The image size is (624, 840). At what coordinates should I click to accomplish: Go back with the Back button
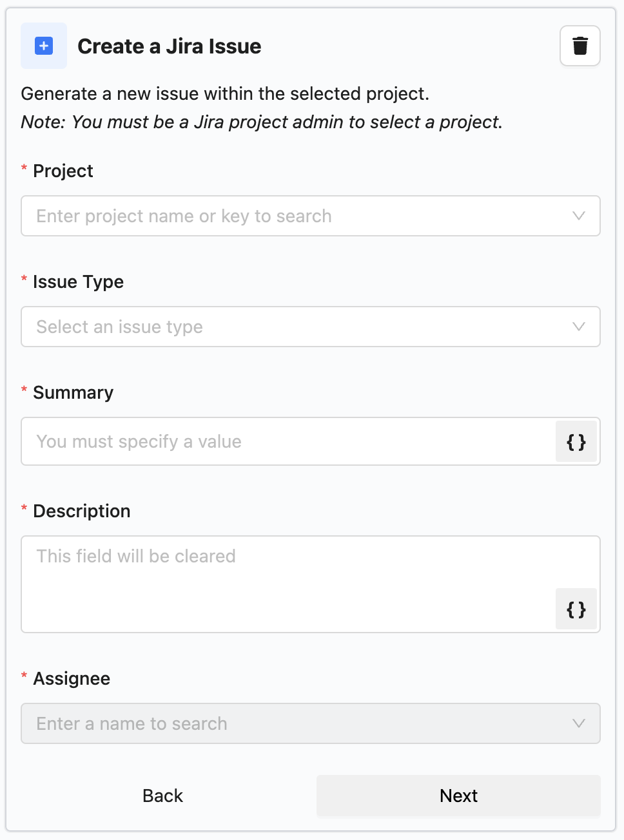point(162,796)
